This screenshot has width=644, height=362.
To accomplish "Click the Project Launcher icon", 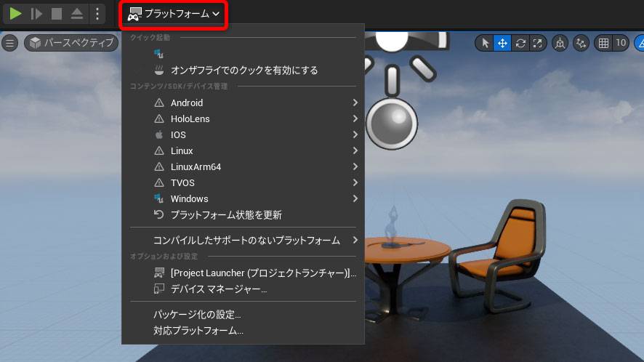I will point(159,273).
